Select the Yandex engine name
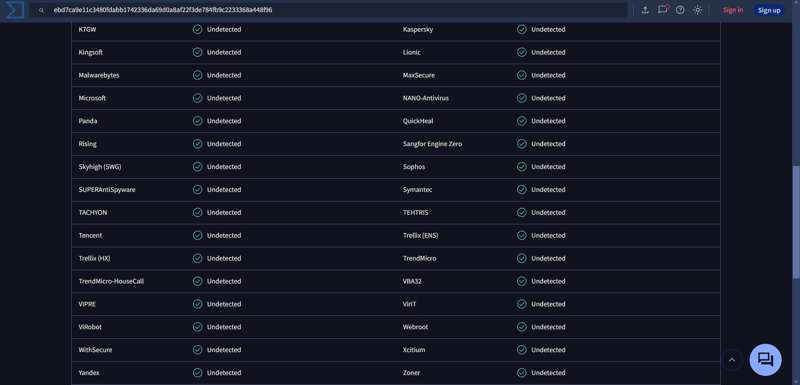Screen dimensions: 800x385 click(x=89, y=373)
